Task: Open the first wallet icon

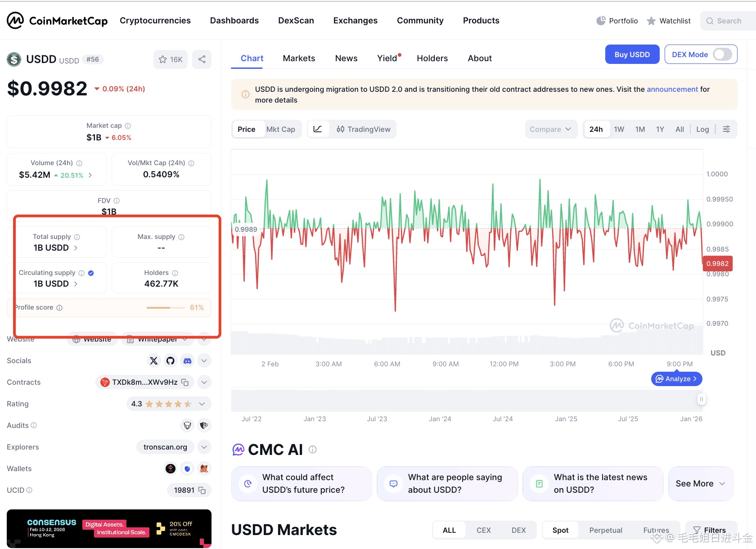Action: pyautogui.click(x=171, y=468)
